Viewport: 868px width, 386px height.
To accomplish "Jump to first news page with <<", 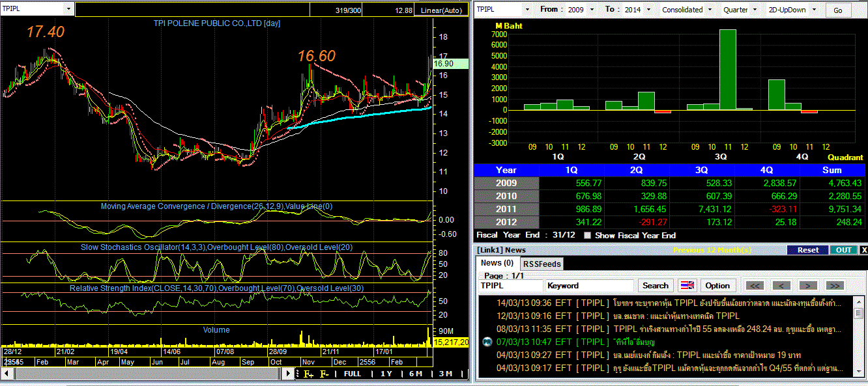I will (x=755, y=286).
